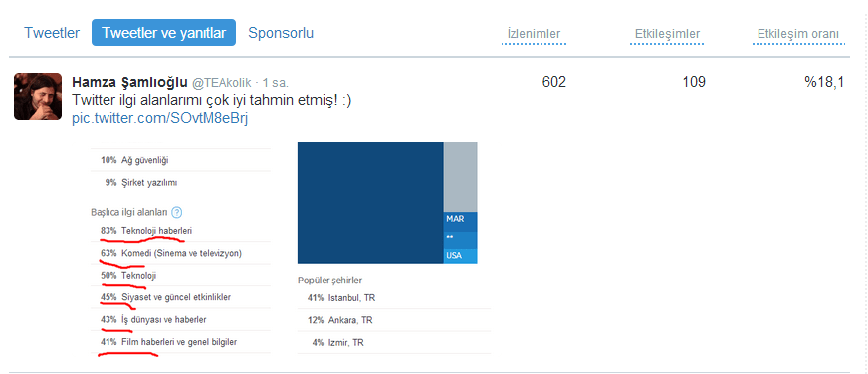868x374 pixels.
Task: Open Hamza Şamlıoğlu's profile avatar
Action: tap(38, 96)
